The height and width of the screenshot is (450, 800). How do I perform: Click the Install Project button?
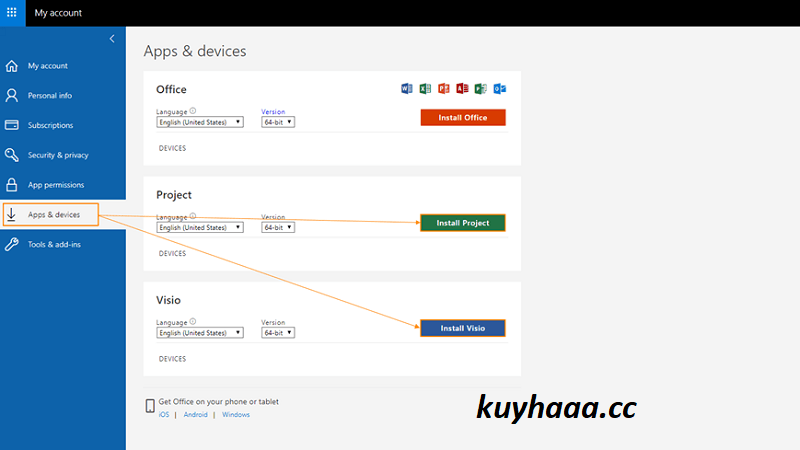[x=463, y=223]
